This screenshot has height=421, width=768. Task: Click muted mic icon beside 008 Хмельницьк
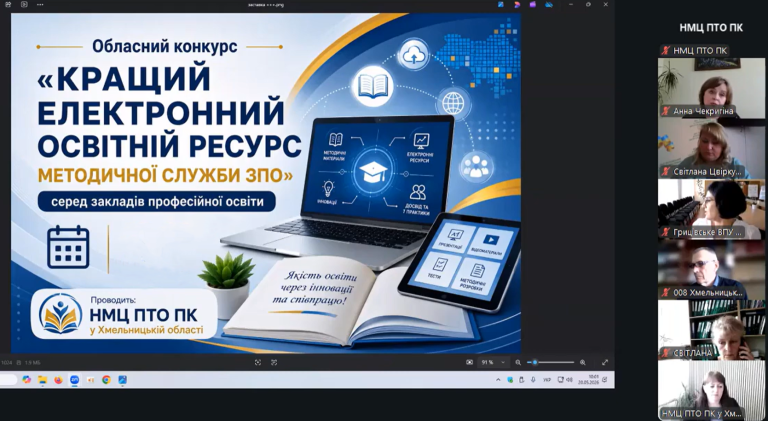[665, 293]
